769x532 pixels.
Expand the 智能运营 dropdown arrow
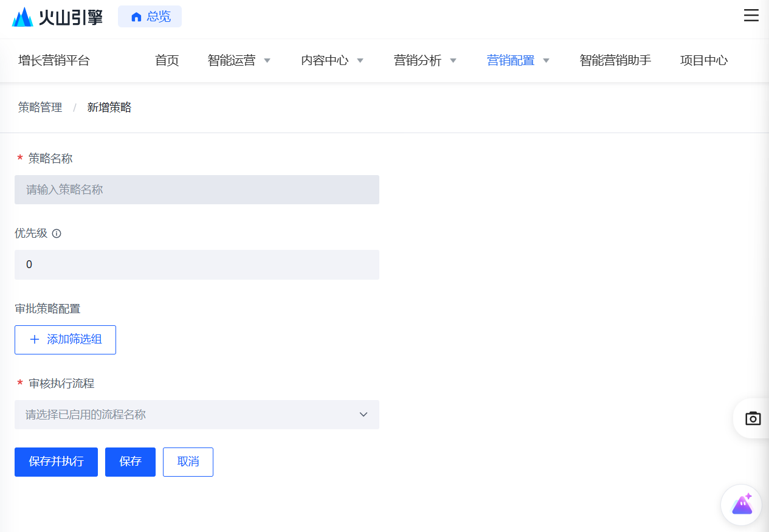pyautogui.click(x=267, y=61)
